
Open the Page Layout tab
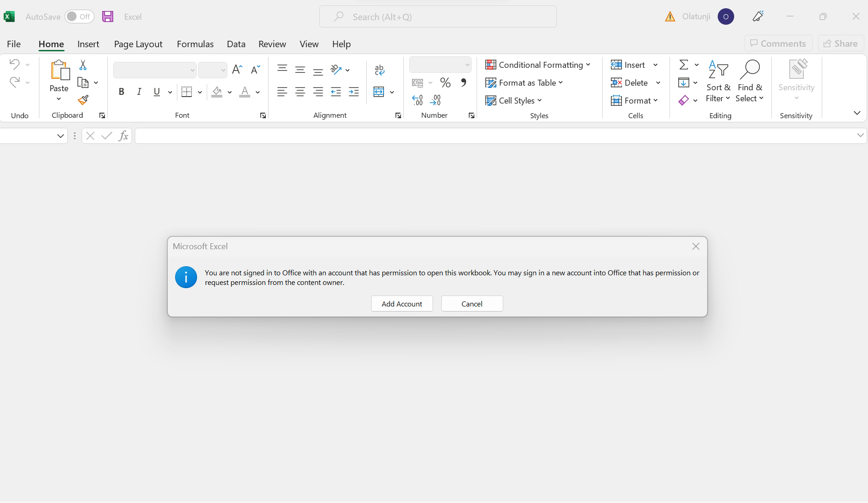point(138,44)
